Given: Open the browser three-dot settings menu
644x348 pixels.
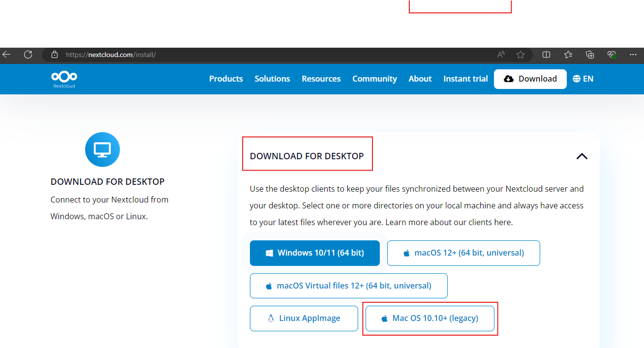Looking at the screenshot, I should point(633,55).
